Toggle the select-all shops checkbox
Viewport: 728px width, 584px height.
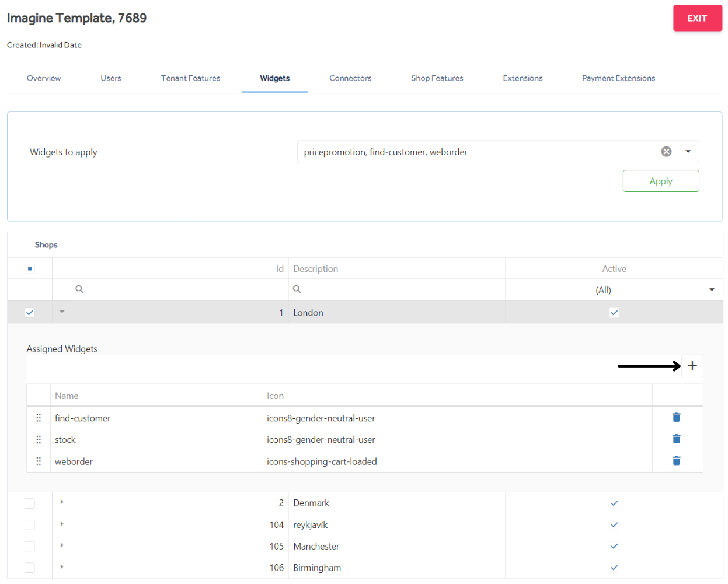pos(30,268)
